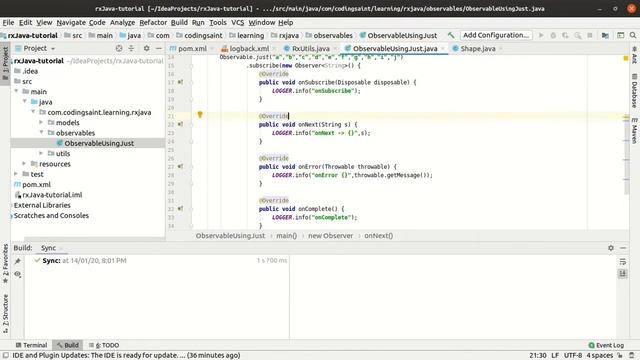Image resolution: width=640 pixels, height=360 pixels.
Task: Click onNext() breadcrumb below editor
Action: pos(378,236)
